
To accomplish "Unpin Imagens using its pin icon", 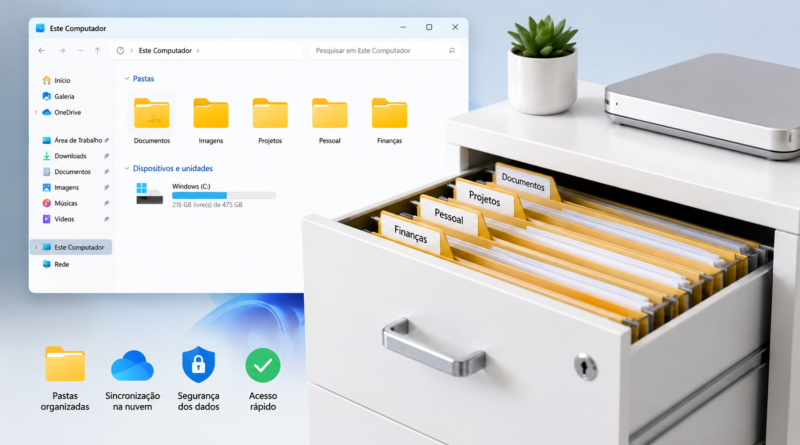I will pyautogui.click(x=106, y=187).
